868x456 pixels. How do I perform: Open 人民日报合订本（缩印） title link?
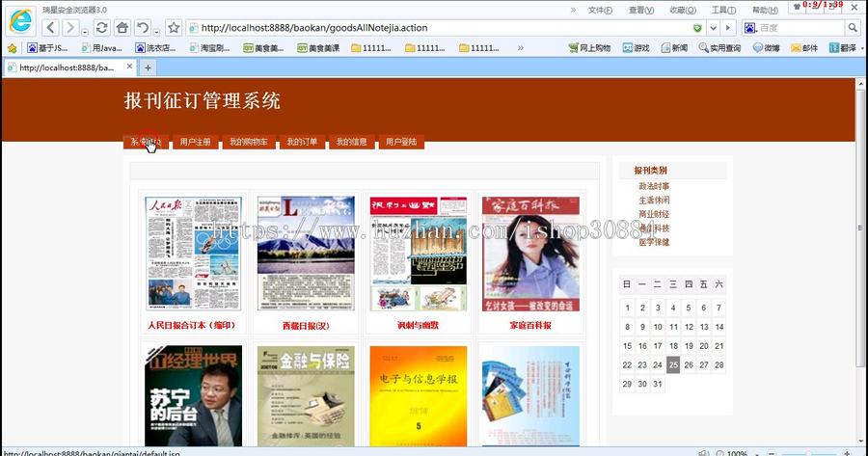[192, 326]
